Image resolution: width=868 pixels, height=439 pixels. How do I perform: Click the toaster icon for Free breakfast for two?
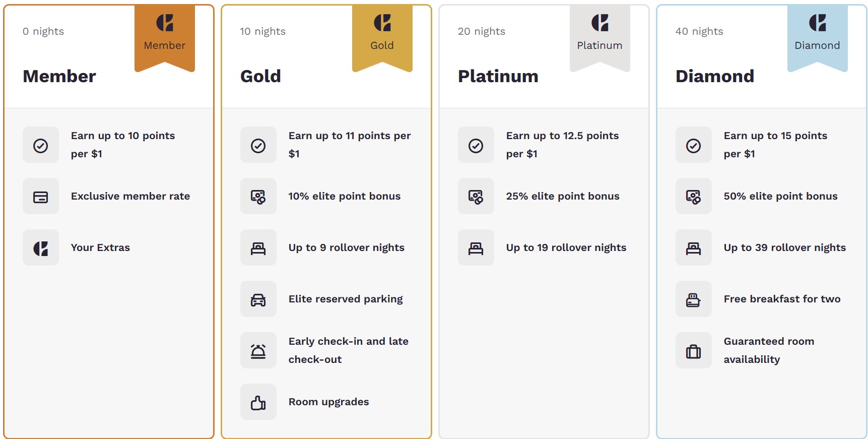(x=693, y=299)
